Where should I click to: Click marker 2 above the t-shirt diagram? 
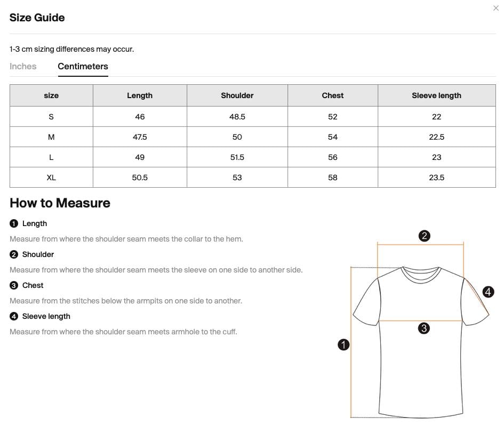pyautogui.click(x=425, y=236)
